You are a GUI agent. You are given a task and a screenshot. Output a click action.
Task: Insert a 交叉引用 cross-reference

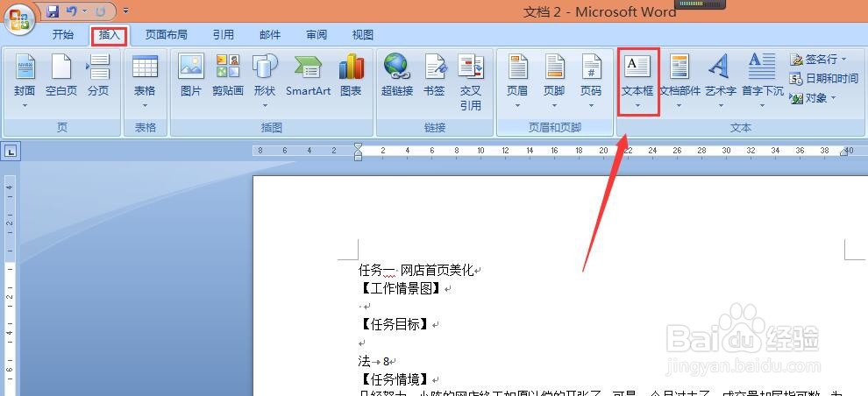[x=471, y=81]
